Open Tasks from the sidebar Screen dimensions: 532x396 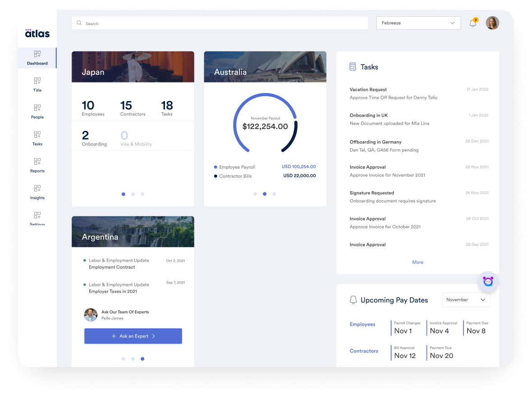[x=37, y=138]
